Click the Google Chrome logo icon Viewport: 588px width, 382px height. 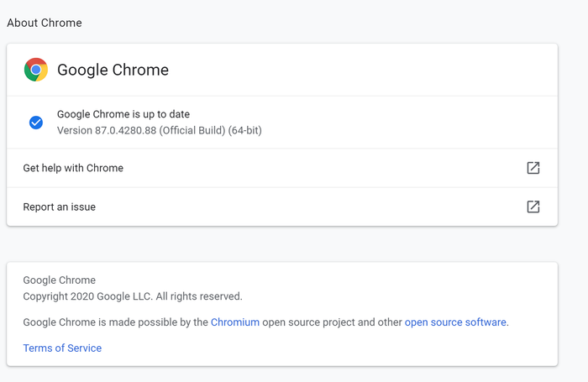36,70
